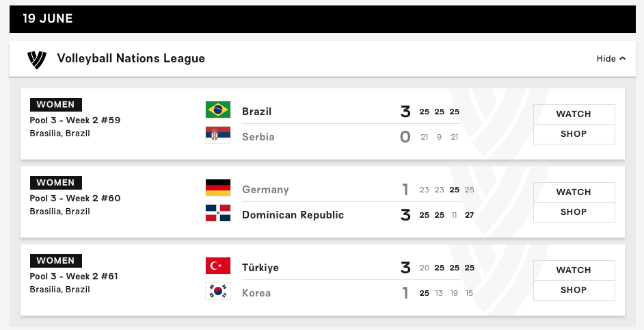Image resolution: width=644 pixels, height=330 pixels.
Task: Click the Dominican Republic flag icon
Action: (x=218, y=213)
